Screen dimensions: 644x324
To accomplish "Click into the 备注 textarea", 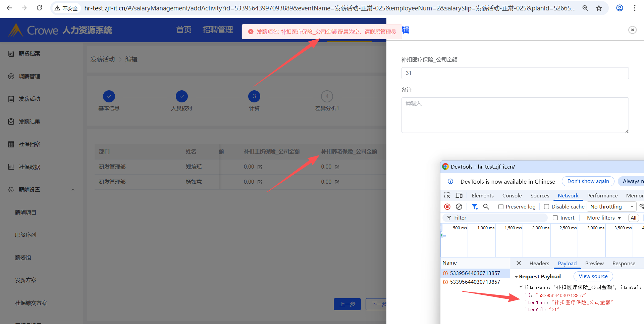I will tap(515, 115).
